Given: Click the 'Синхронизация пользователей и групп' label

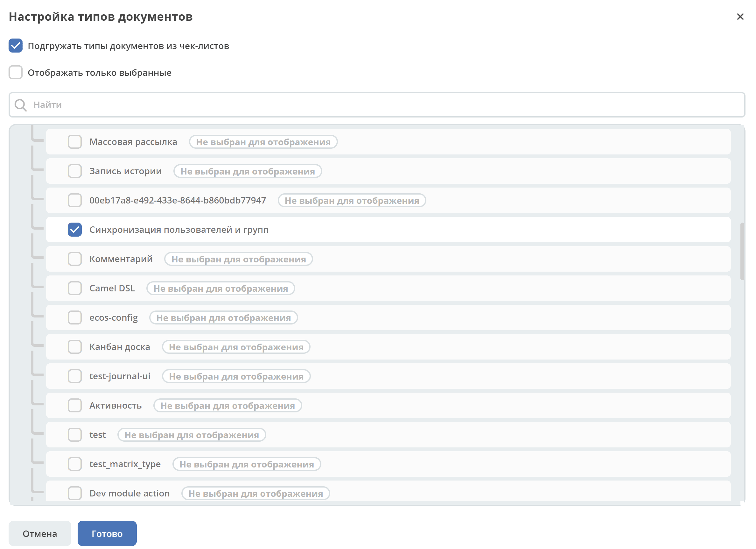Looking at the screenshot, I should [179, 230].
